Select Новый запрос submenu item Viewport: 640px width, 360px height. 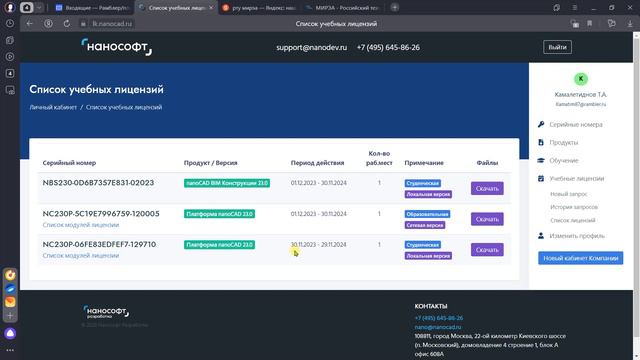click(569, 194)
